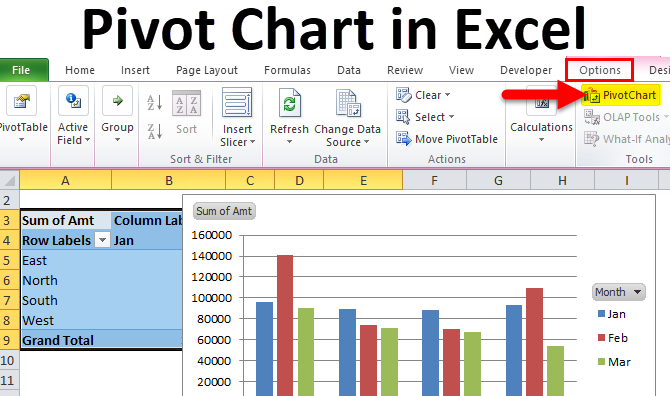Open the Active Field icon
This screenshot has height=396, width=670.
click(73, 101)
